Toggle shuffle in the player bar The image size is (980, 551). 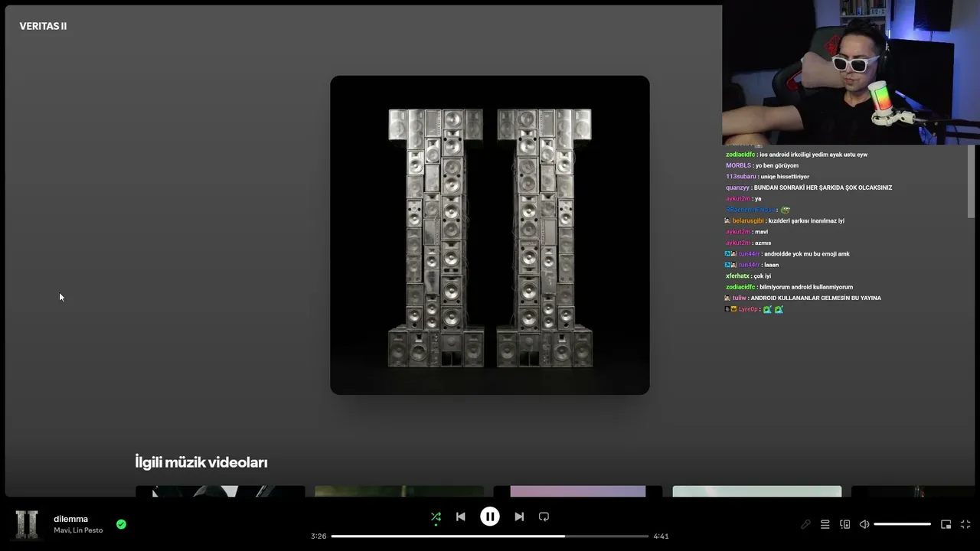[x=436, y=517]
